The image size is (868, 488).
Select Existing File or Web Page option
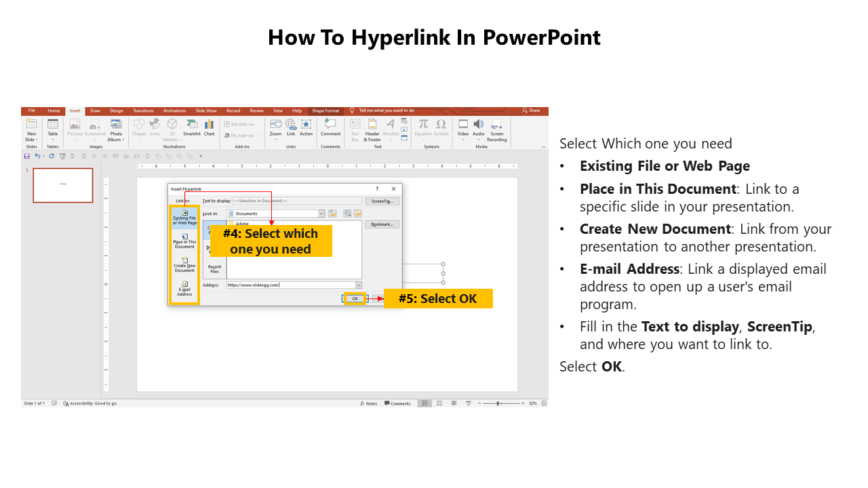coord(184,218)
